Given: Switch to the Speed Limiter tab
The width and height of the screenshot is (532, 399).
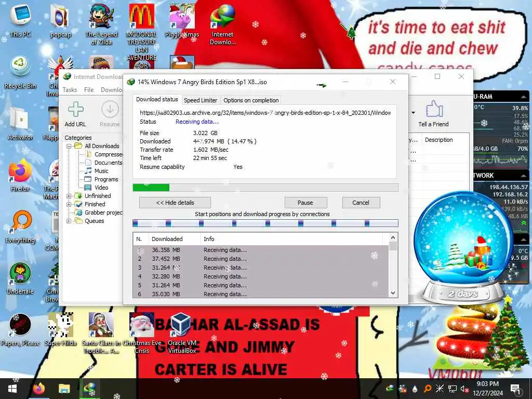Looking at the screenshot, I should [200, 100].
